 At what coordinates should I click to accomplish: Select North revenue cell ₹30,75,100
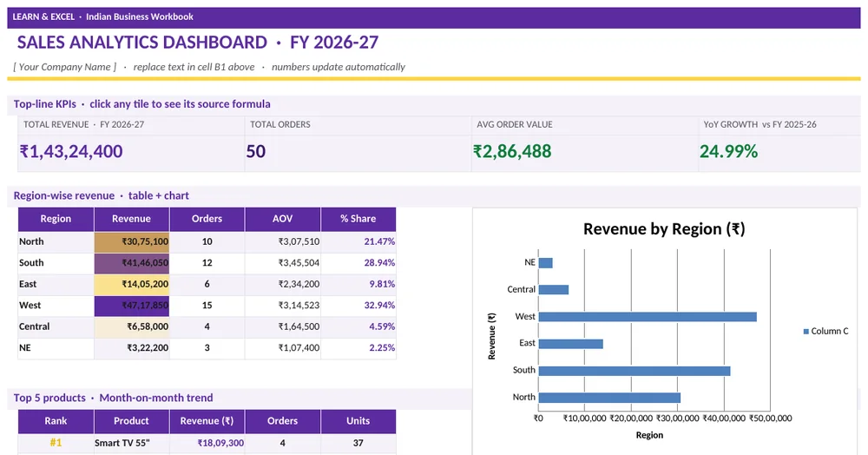131,242
